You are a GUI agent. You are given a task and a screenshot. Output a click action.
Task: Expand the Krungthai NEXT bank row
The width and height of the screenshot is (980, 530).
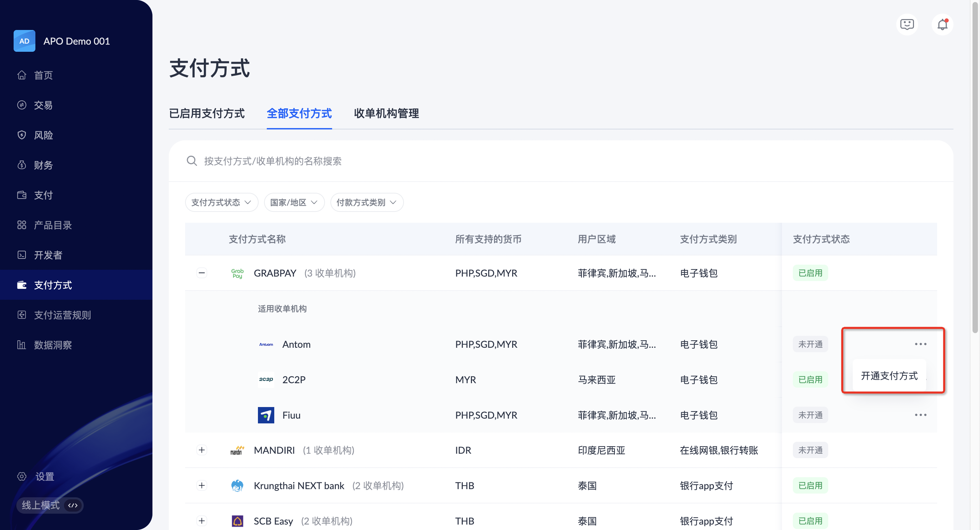(202, 485)
